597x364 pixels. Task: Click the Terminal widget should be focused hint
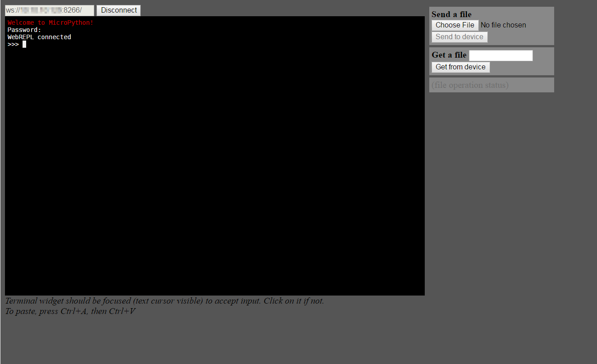click(x=165, y=301)
